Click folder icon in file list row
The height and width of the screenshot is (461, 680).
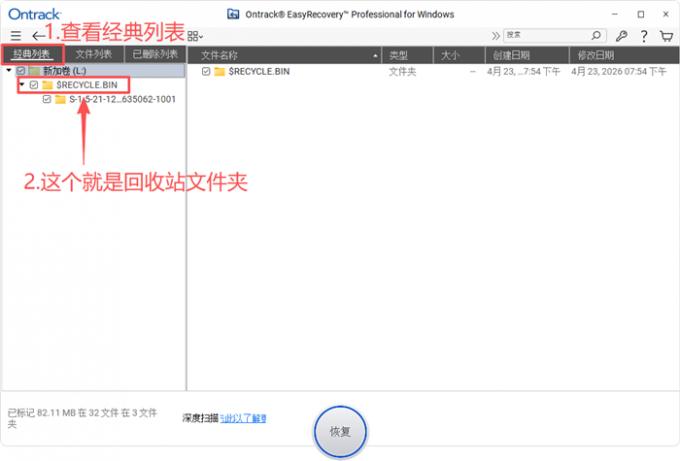(220, 72)
